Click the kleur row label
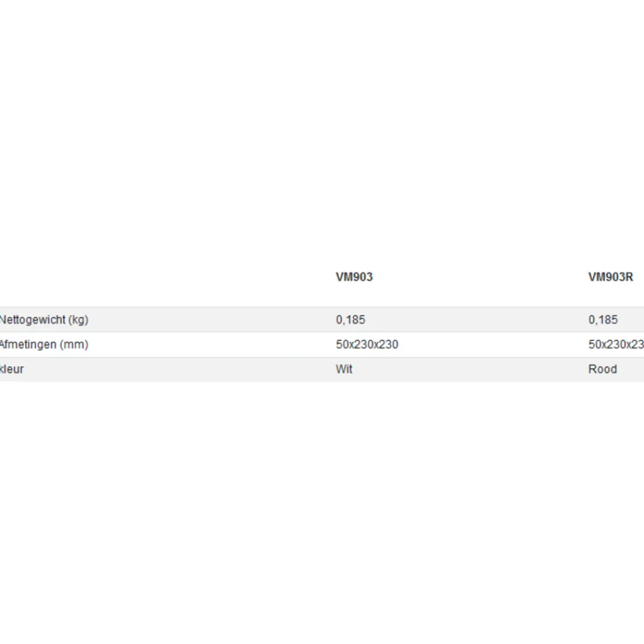 coord(12,369)
